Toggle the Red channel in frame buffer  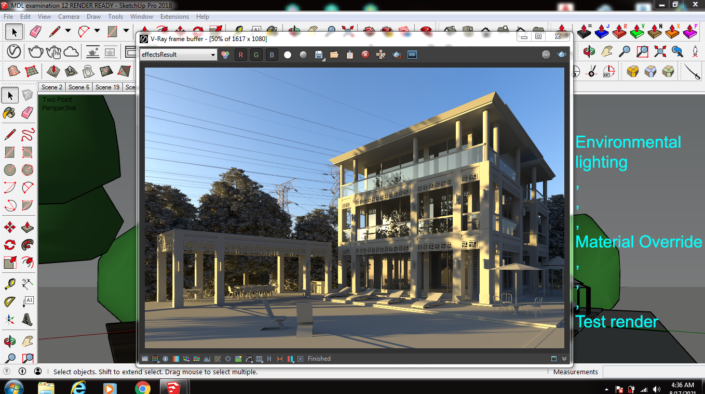(x=241, y=55)
